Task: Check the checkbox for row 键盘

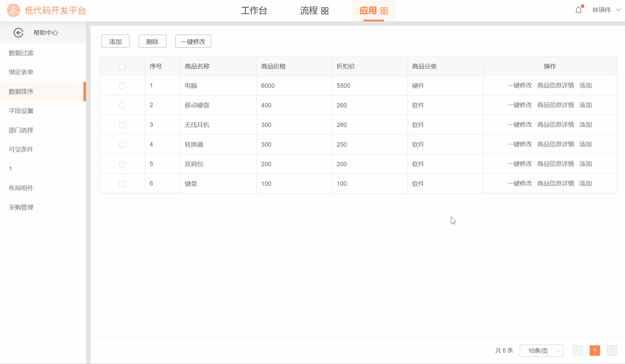Action: pos(122,184)
